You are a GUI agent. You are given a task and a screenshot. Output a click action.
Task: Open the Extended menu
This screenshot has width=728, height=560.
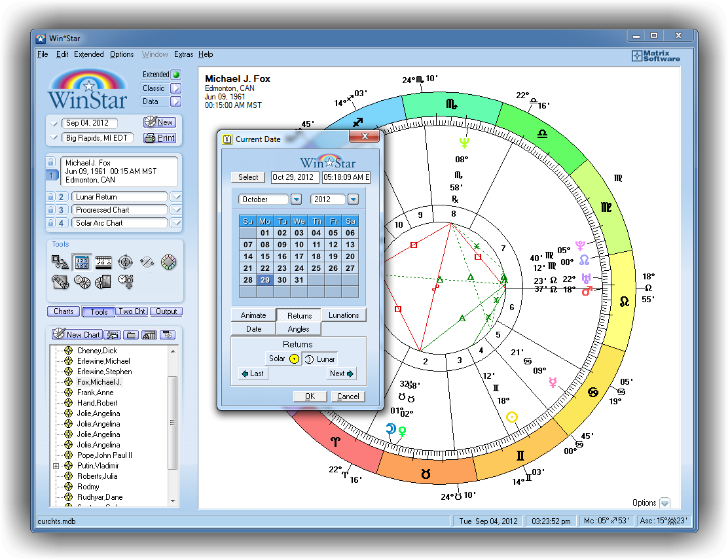pyautogui.click(x=88, y=54)
